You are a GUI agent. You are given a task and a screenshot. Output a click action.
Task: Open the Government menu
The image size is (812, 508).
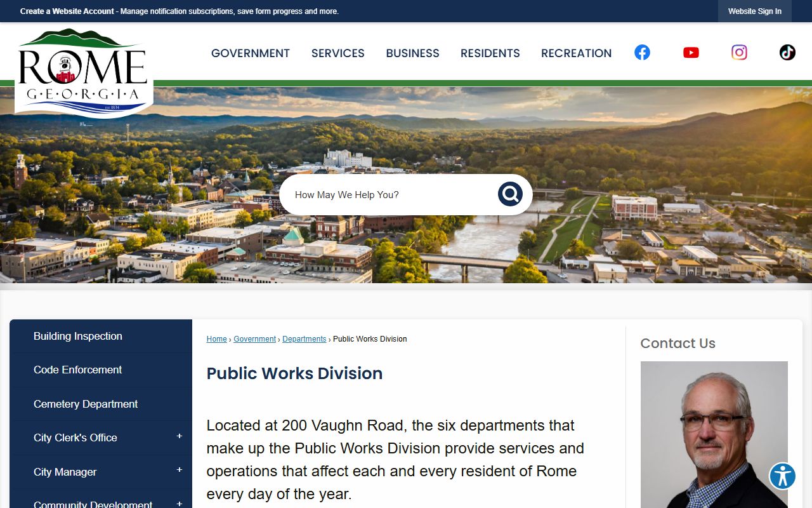pyautogui.click(x=251, y=53)
